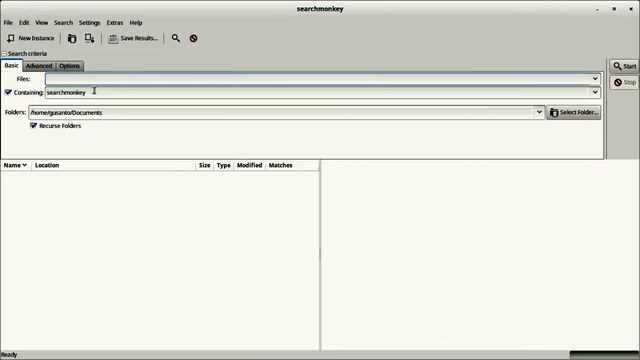The image size is (640, 360).
Task: Click the Save Results toolbar button
Action: [133, 38]
